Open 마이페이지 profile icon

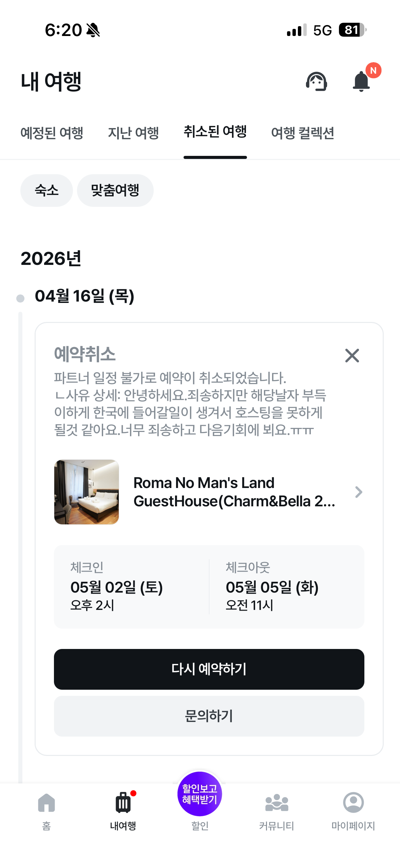(353, 803)
